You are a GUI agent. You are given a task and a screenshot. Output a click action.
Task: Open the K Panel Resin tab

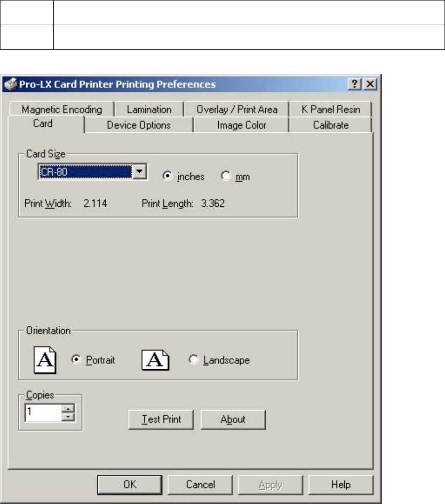pyautogui.click(x=330, y=109)
